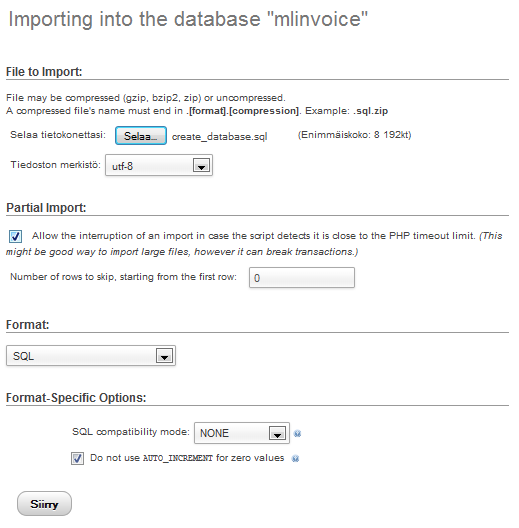Toggle the allow interruption of import checkbox
Screen dimensions: 519x528
click(15, 236)
